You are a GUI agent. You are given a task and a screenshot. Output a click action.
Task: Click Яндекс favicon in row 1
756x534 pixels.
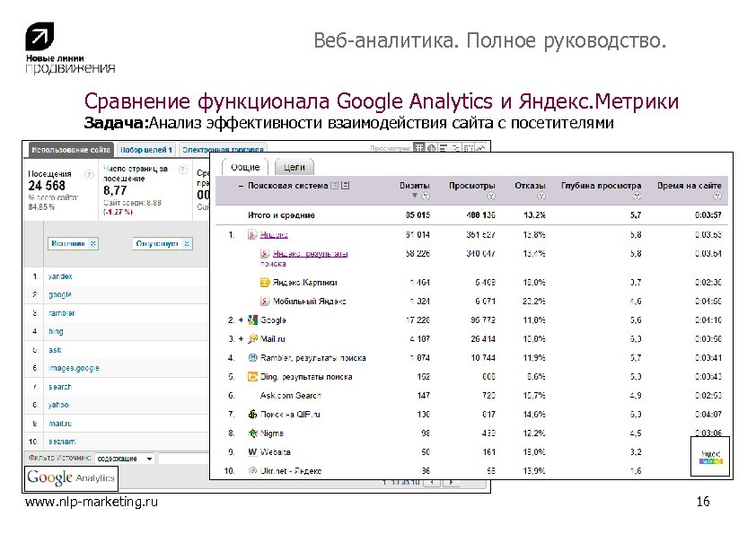click(x=252, y=235)
